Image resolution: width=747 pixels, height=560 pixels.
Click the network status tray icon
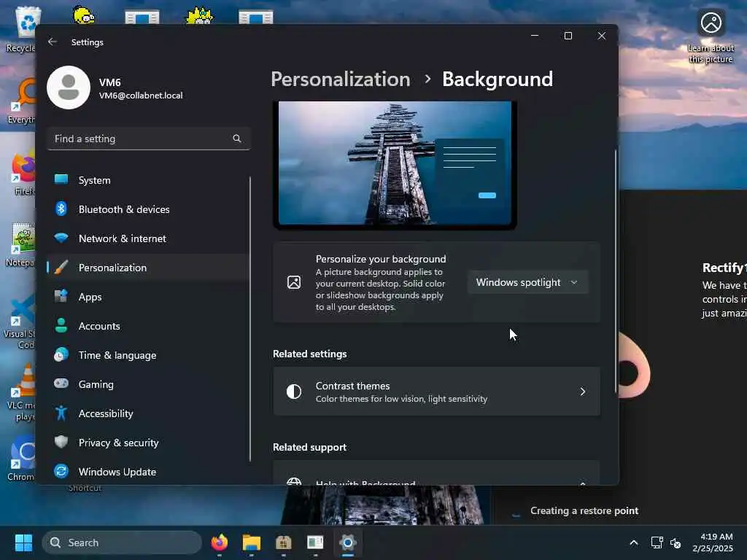coord(657,542)
